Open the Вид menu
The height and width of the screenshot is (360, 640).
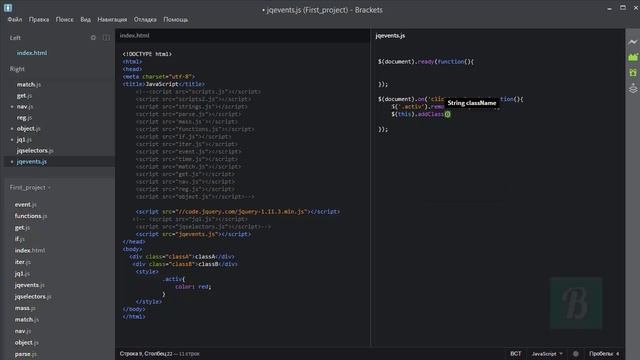[85, 20]
